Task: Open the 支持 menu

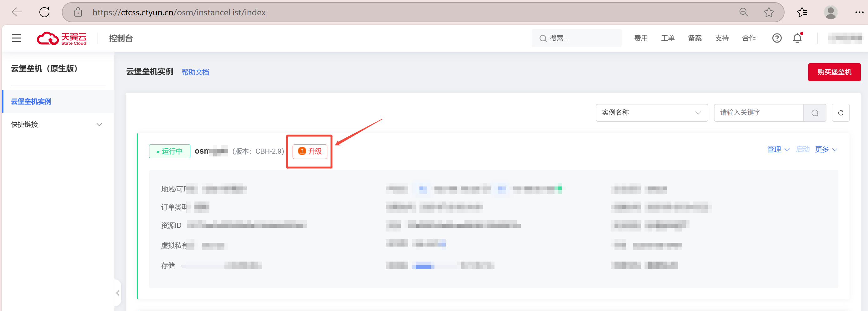Action: click(x=722, y=38)
